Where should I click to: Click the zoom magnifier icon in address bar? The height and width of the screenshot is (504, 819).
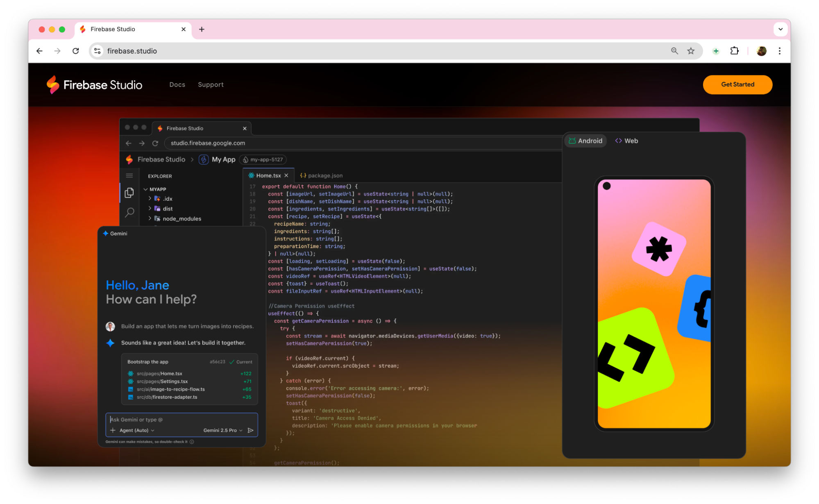tap(674, 51)
